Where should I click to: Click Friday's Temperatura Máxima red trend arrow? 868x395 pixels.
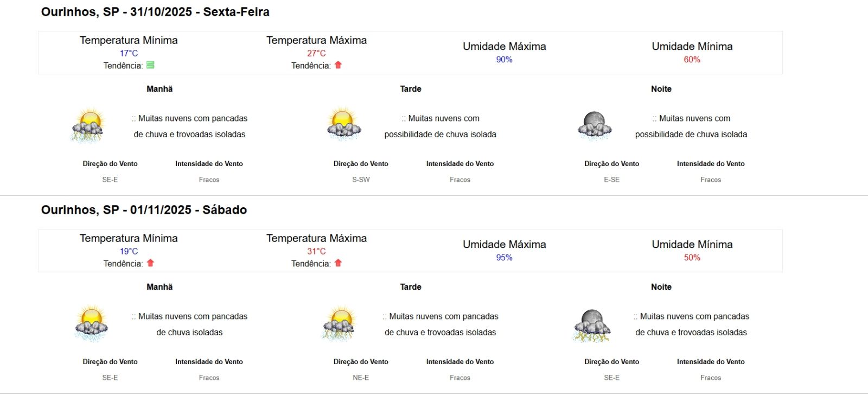[x=338, y=65]
